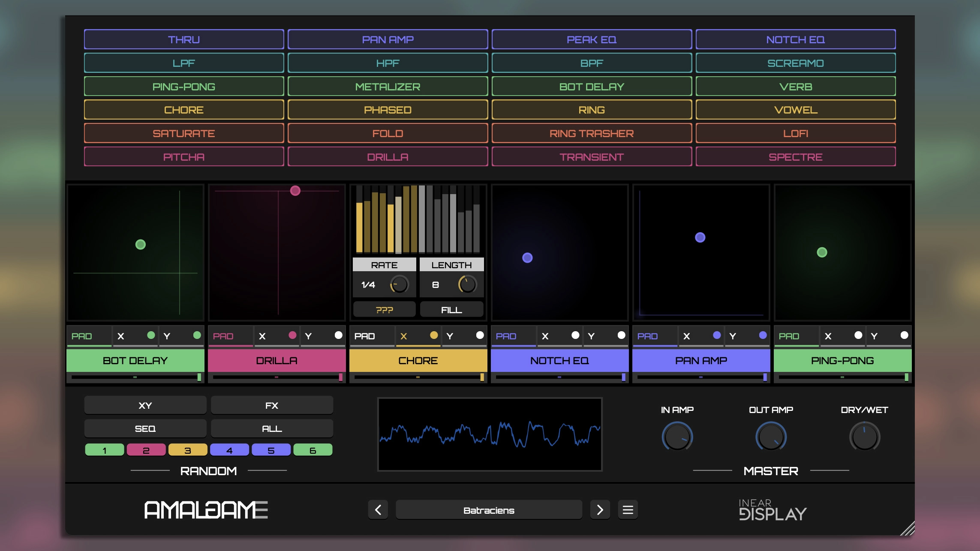The image size is (980, 551).
Task: Click the IN AMP master knob
Action: pos(677,437)
